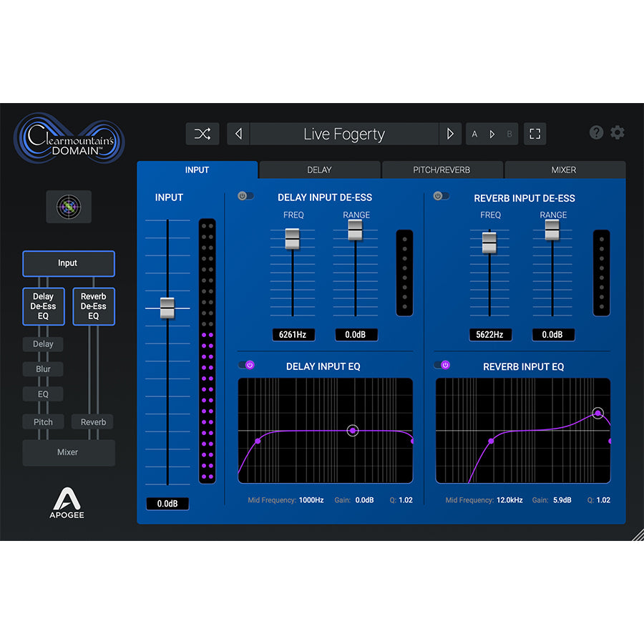This screenshot has height=644, width=644.
Task: Click the Reverb De-Ess 0.0dB range field
Action: 553,335
